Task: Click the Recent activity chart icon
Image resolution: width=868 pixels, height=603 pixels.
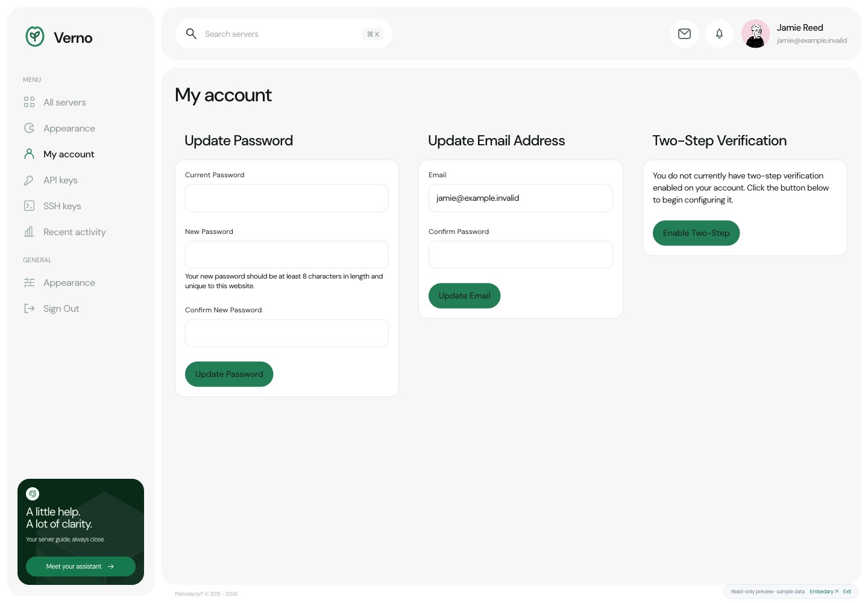Action: click(29, 232)
